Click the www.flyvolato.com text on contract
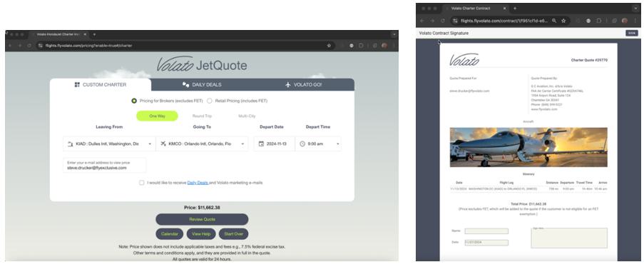The height and width of the screenshot is (267, 644). (x=544, y=109)
